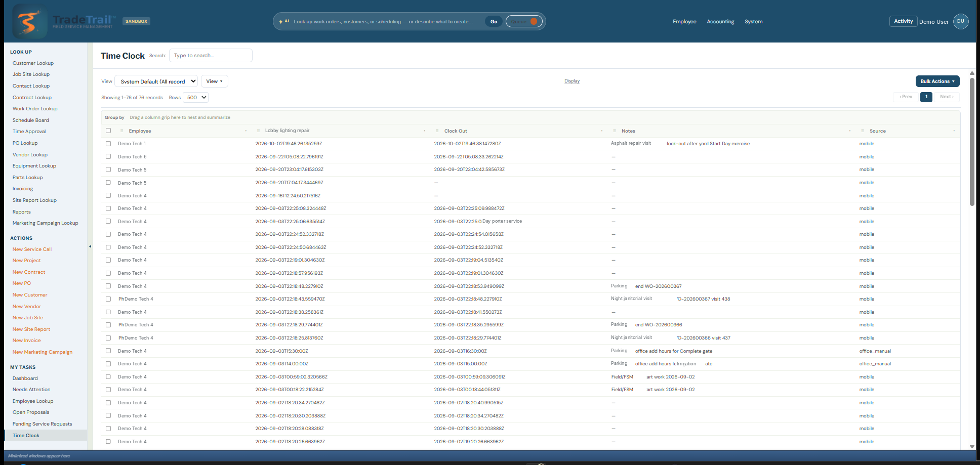
Task: Click the Employee column grip handle
Action: point(122,131)
